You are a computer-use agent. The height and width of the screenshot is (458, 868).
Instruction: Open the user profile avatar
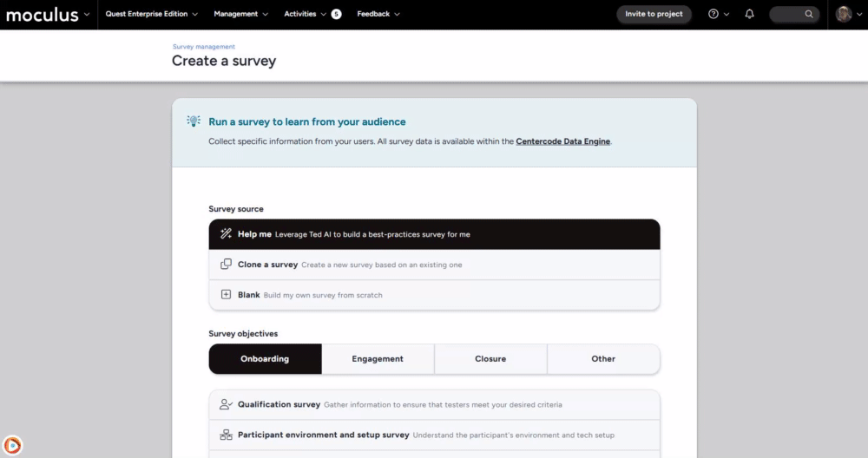coord(844,14)
